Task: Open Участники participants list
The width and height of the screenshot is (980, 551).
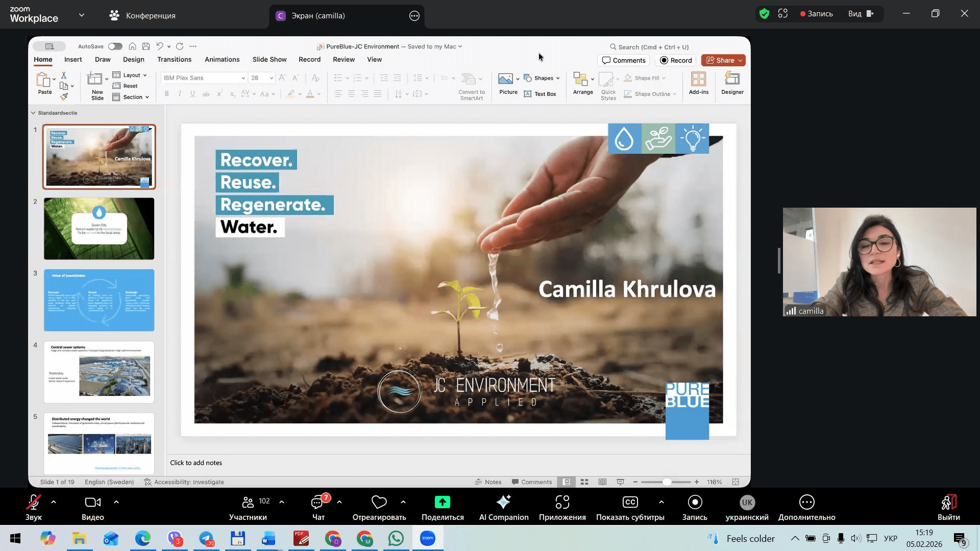Action: [x=248, y=503]
